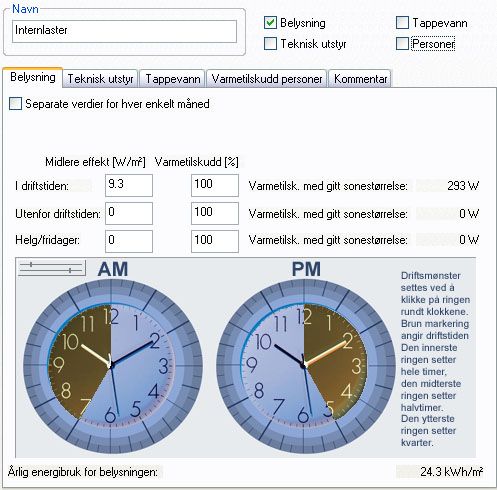Screen dimensions: 497x490
Task: Click the AM clock face
Action: tap(112, 366)
